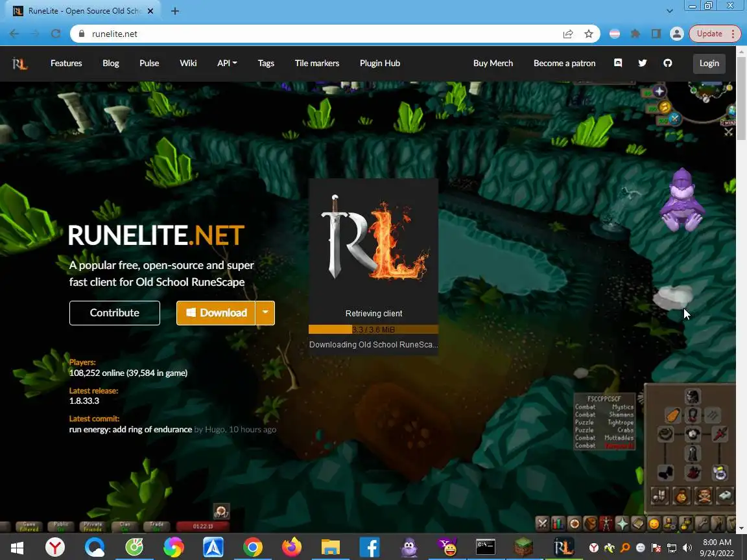Open Facebook app from the taskbar

tap(370, 547)
